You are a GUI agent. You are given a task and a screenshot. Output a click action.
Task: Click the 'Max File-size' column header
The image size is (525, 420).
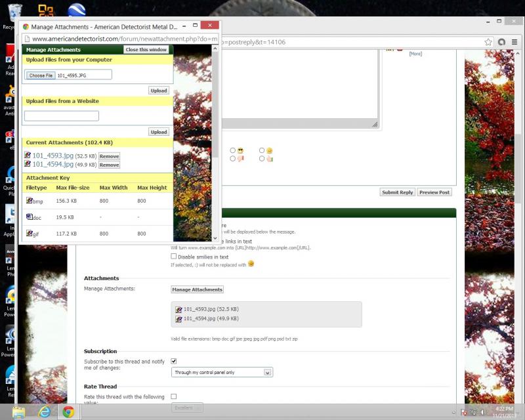(73, 188)
